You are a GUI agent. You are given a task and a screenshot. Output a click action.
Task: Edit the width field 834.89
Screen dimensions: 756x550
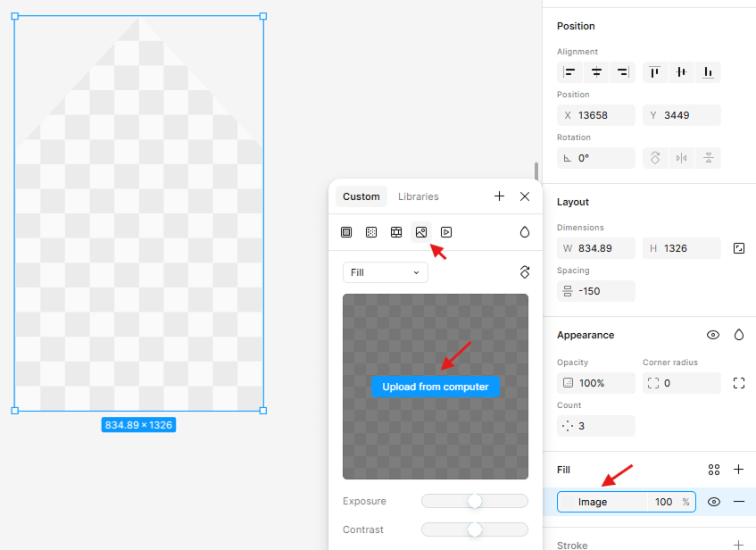click(x=596, y=248)
